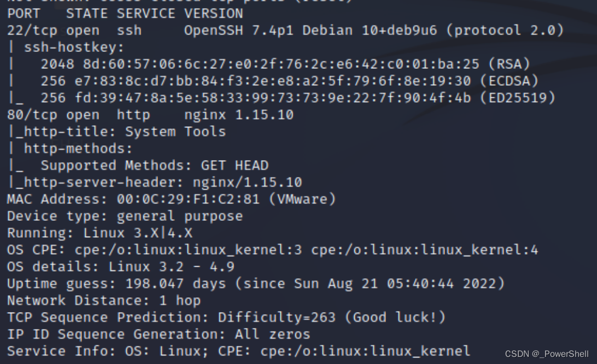This screenshot has height=364, width=597.
Task: Click the Device type general purpose line
Action: 125,216
